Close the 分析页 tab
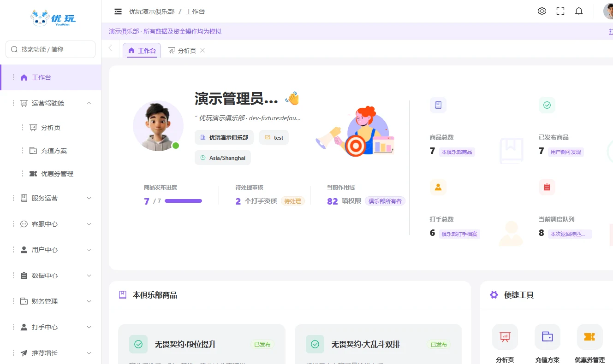Image resolution: width=613 pixels, height=364 pixels. click(202, 50)
